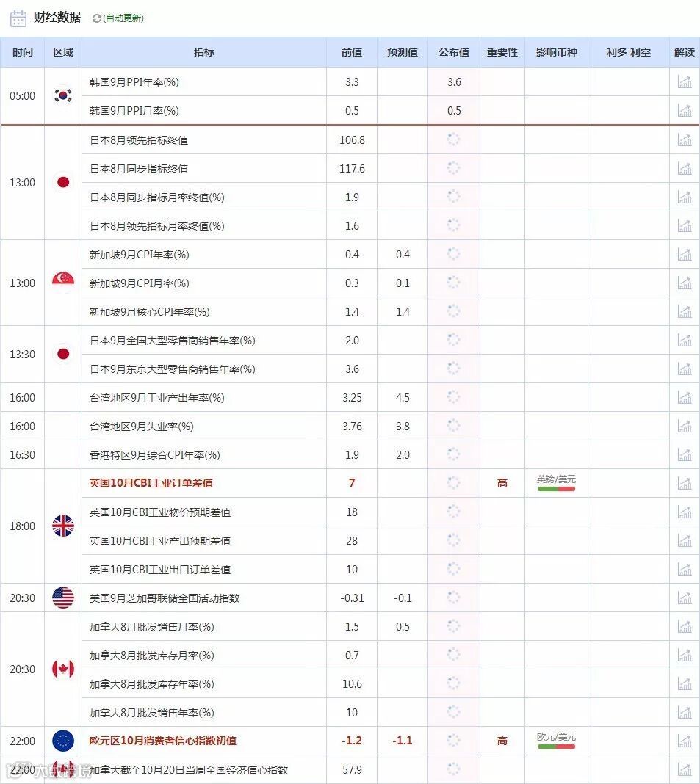This screenshot has height=784, width=700.
Task: Click the 利多 利空 column header
Action: click(x=629, y=52)
